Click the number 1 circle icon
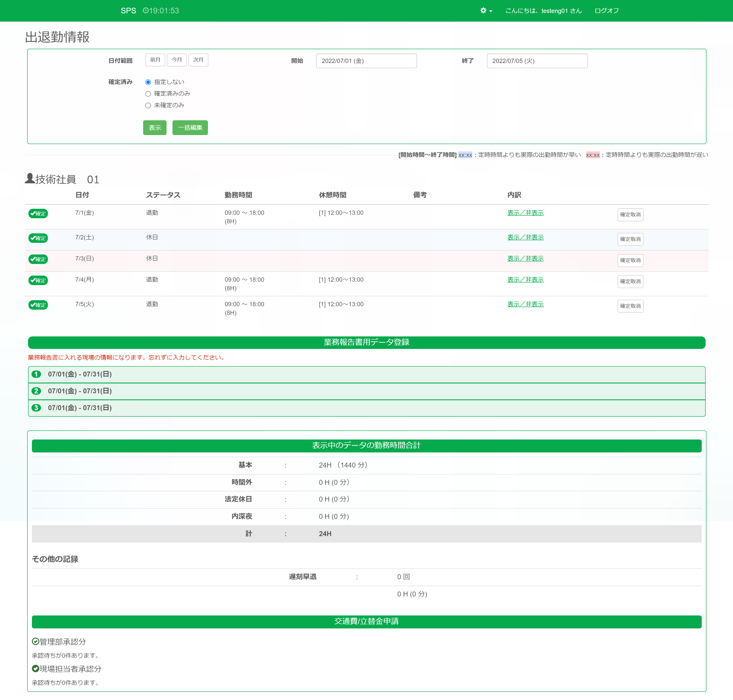The height and width of the screenshot is (700, 733). 36,374
